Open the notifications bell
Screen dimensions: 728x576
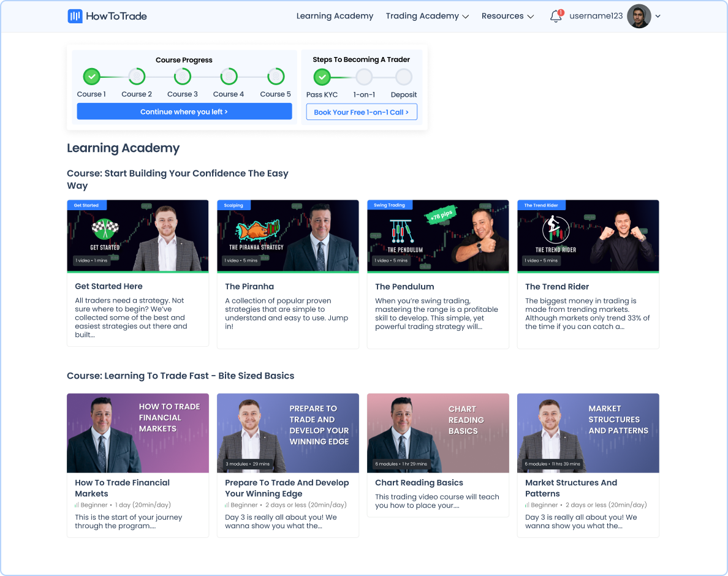click(x=556, y=17)
